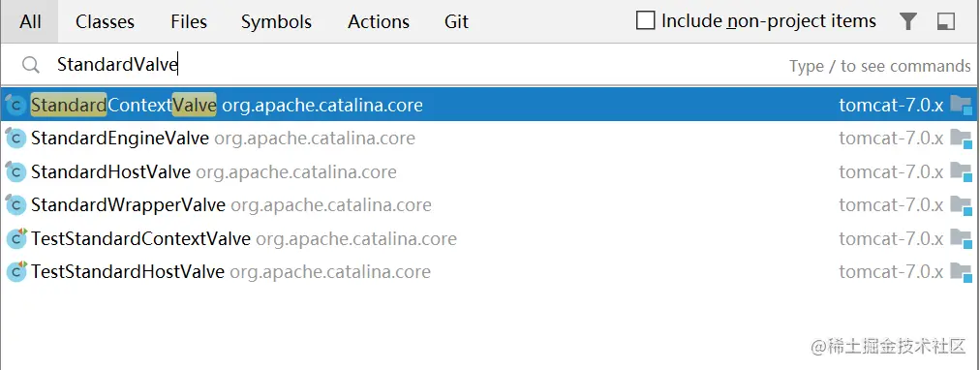The height and width of the screenshot is (370, 980).
Task: Click tomcat-7.0.x label in TestStandardHostValve row
Action: click(891, 271)
